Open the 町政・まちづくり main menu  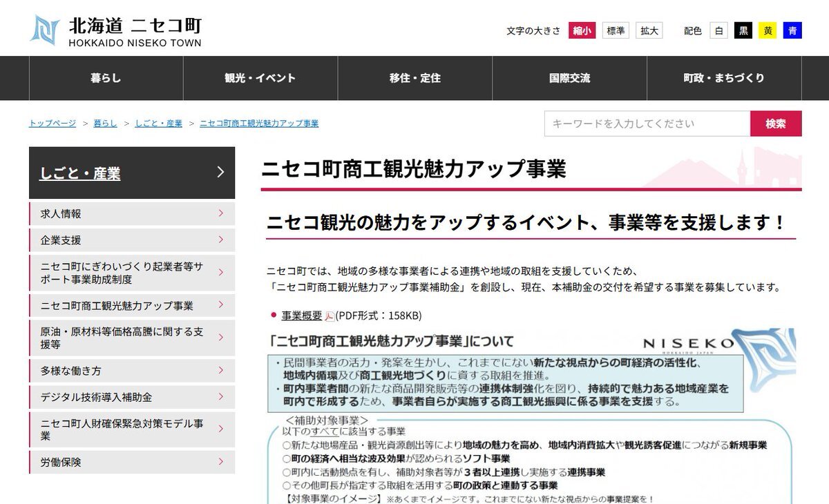point(724,78)
